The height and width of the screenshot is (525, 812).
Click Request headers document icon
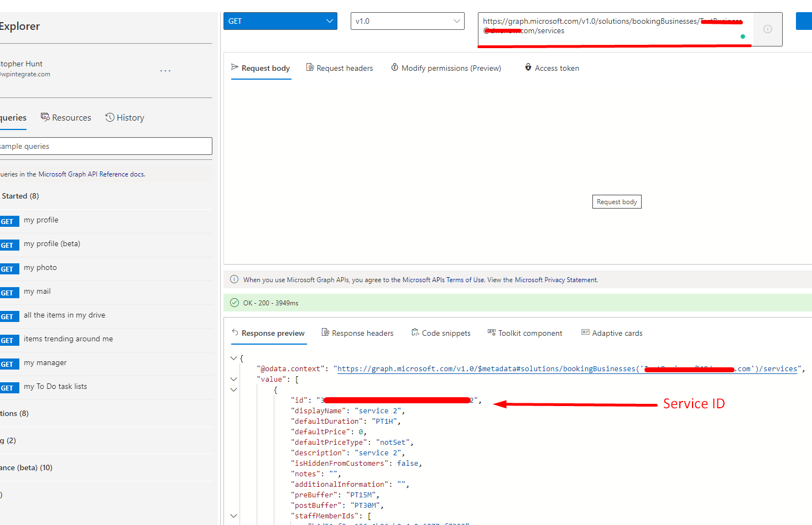pyautogui.click(x=310, y=67)
